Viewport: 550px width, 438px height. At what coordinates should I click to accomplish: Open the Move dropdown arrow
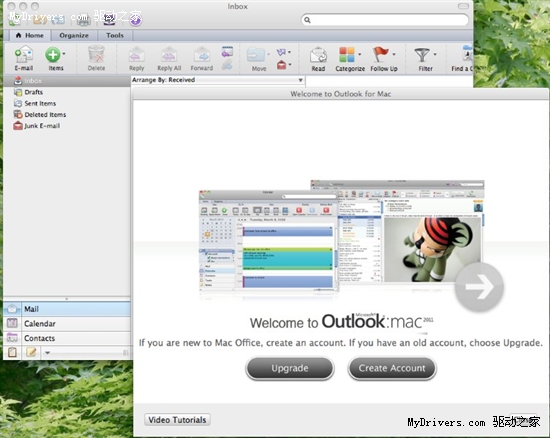pyautogui.click(x=269, y=54)
